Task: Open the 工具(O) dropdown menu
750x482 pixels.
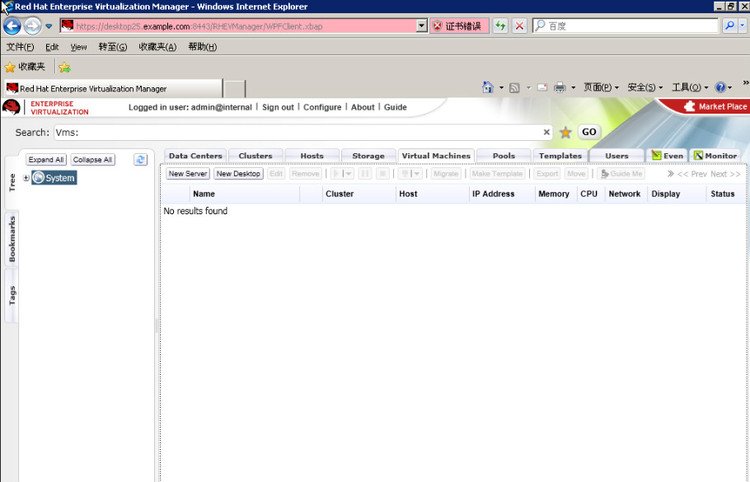Action: pos(690,88)
